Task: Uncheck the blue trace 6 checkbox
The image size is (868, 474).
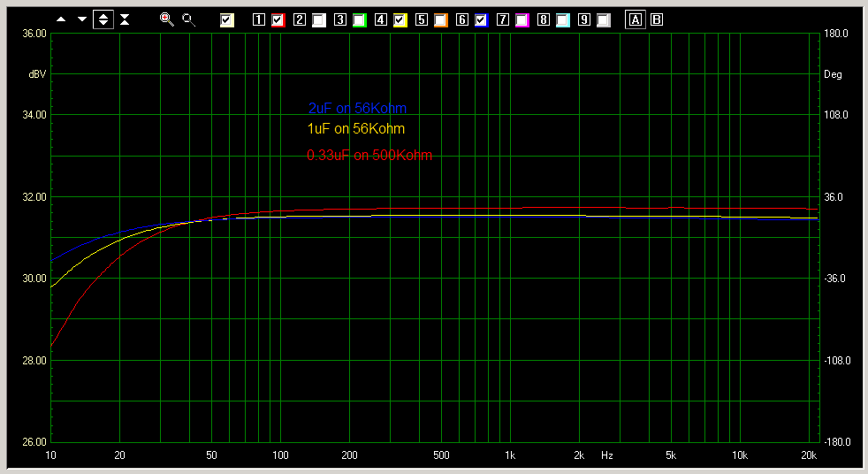Action: click(481, 19)
